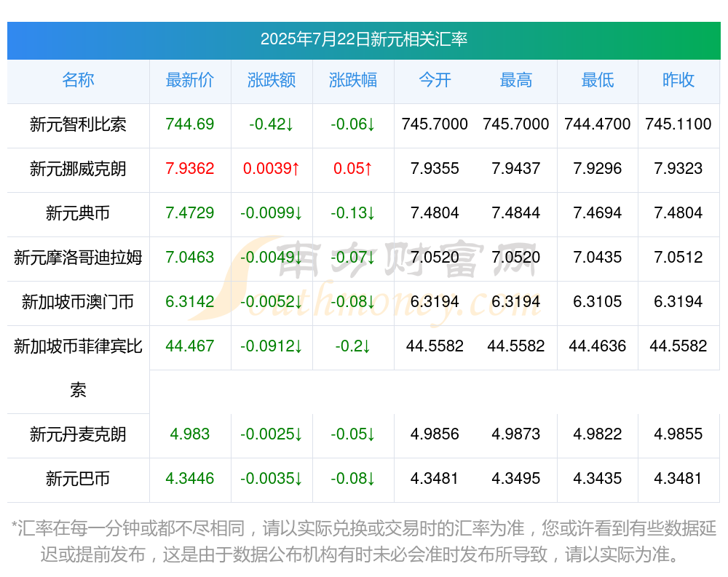Click change amount 0.0039↑
The height and width of the screenshot is (577, 728).
point(272,168)
